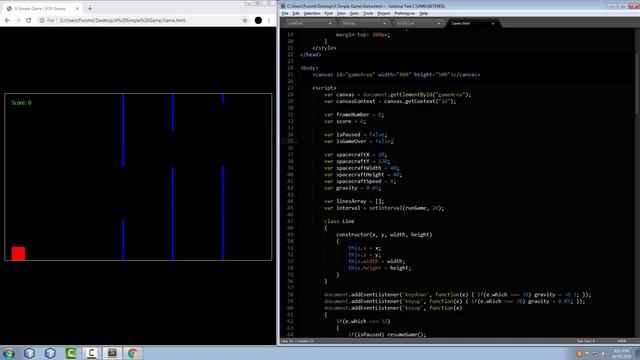Reload the Game.html page in Chrome
640x360 pixels.
click(29, 20)
